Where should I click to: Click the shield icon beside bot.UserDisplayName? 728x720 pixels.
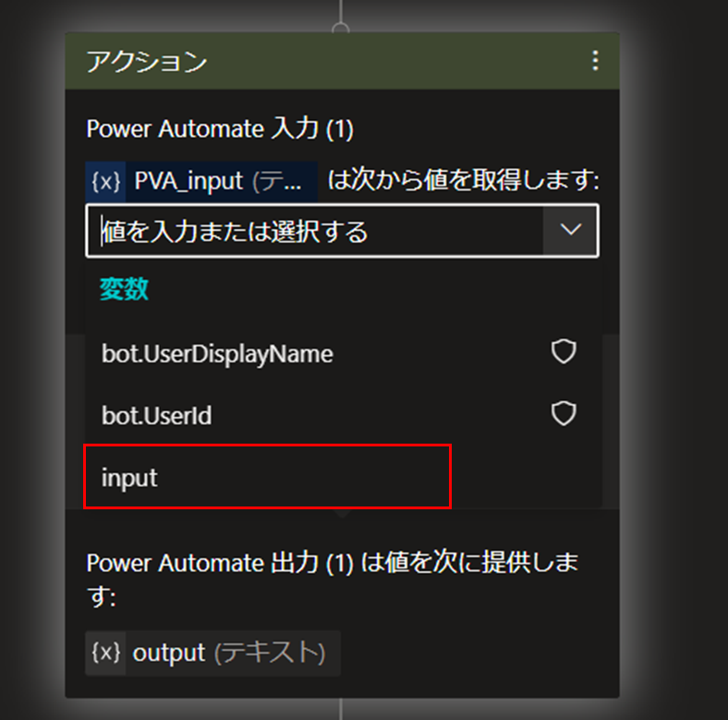coord(564,351)
